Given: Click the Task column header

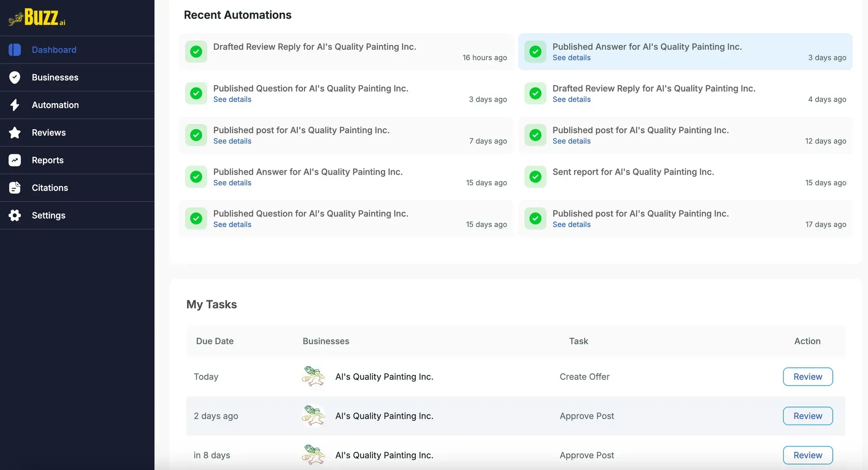Looking at the screenshot, I should (579, 341).
